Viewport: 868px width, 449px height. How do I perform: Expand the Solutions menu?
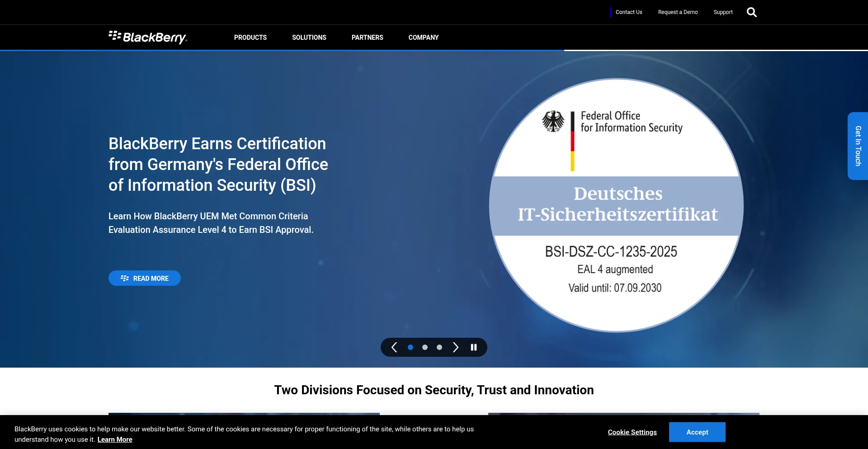(309, 38)
